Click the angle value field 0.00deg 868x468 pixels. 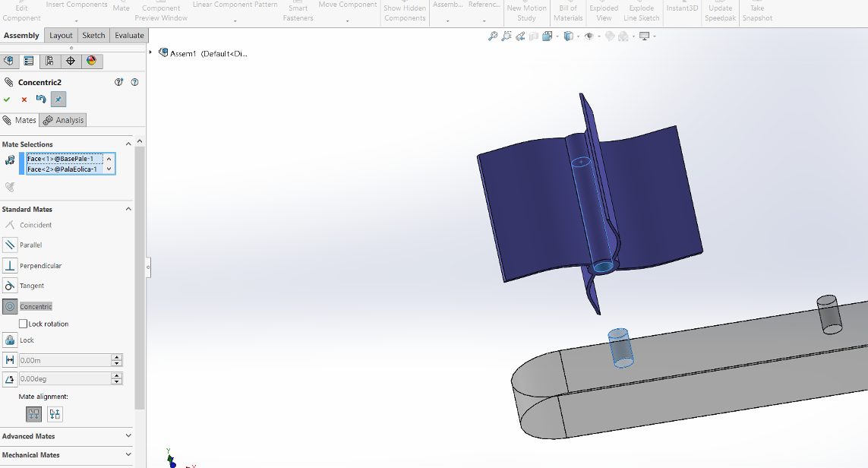pyautogui.click(x=65, y=379)
